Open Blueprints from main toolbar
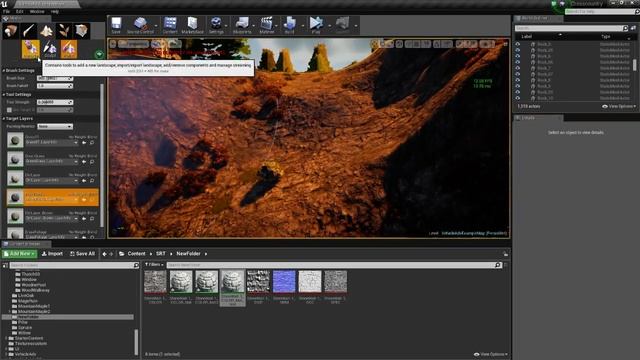This screenshot has width=640, height=360. (x=242, y=25)
